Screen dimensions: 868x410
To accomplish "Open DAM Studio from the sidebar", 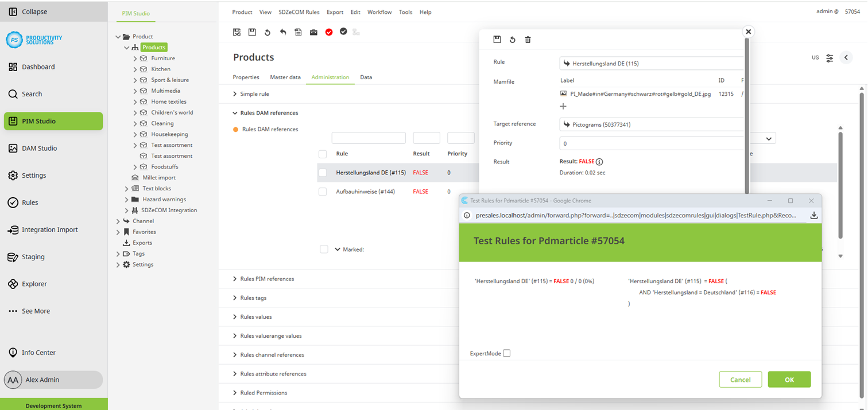I will click(x=39, y=148).
